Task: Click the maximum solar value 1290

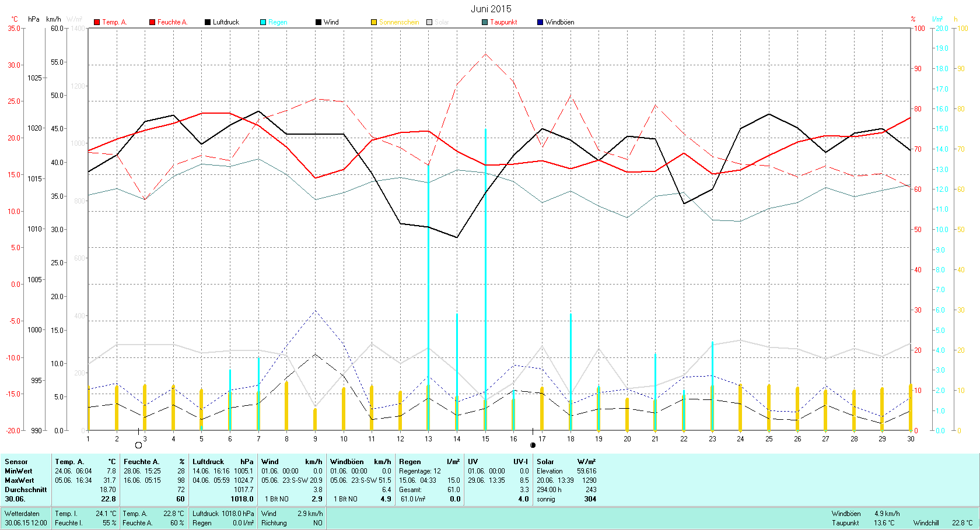Action: pos(589,480)
